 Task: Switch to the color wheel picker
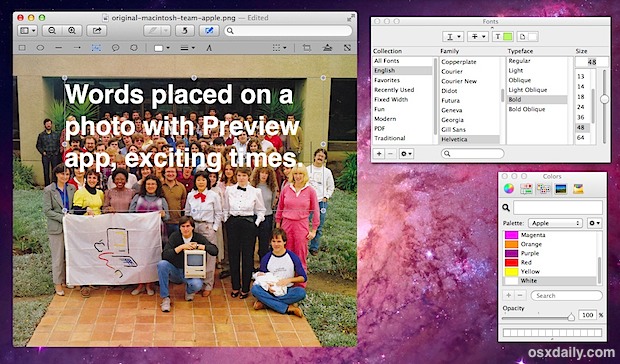point(509,189)
